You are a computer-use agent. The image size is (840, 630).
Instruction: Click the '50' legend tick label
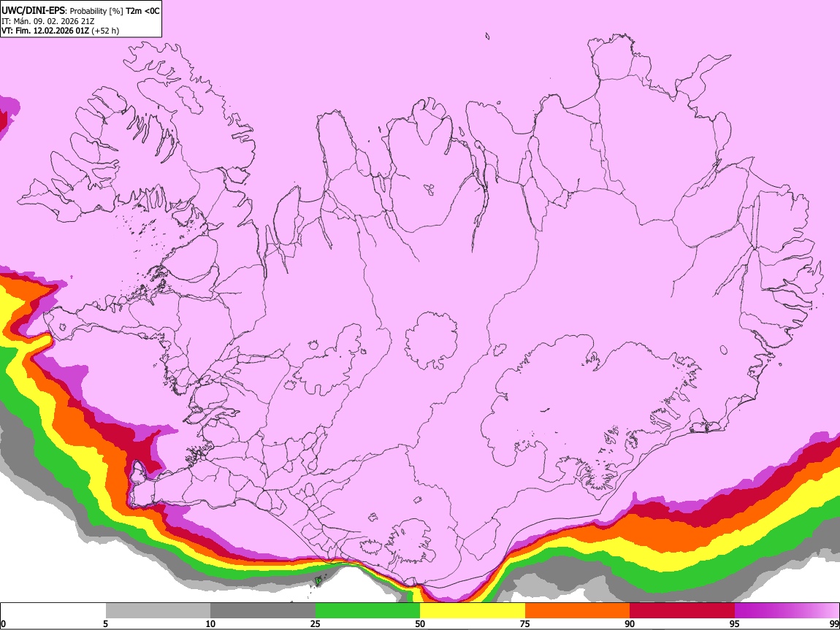click(x=420, y=624)
